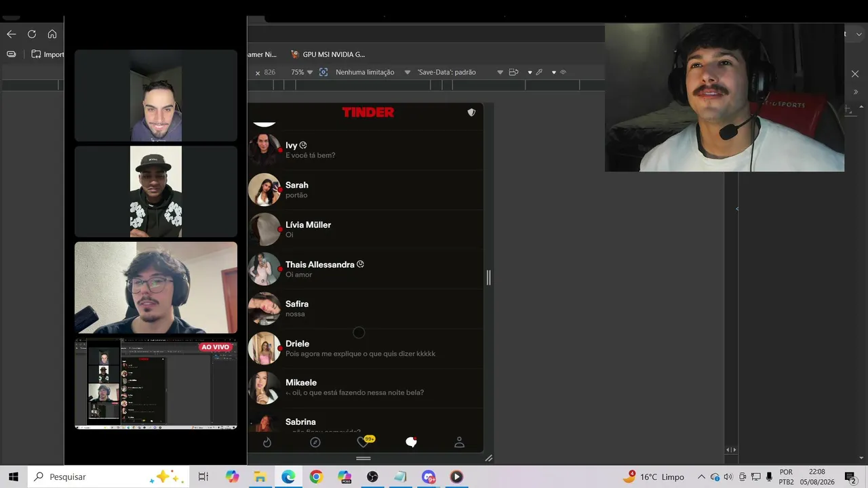Open the chat with Sabrina
868x488 pixels.
pos(366,420)
